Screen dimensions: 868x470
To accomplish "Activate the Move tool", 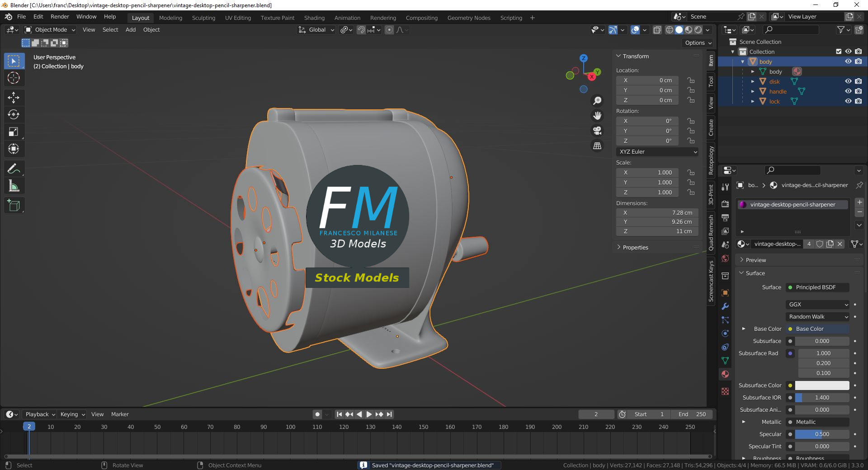I will (x=14, y=97).
